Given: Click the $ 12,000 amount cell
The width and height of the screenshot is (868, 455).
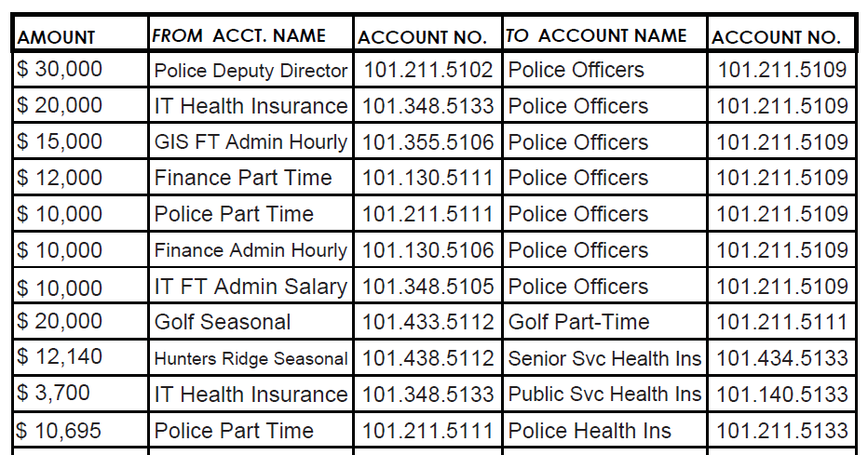Looking at the screenshot, I should 60,178.
